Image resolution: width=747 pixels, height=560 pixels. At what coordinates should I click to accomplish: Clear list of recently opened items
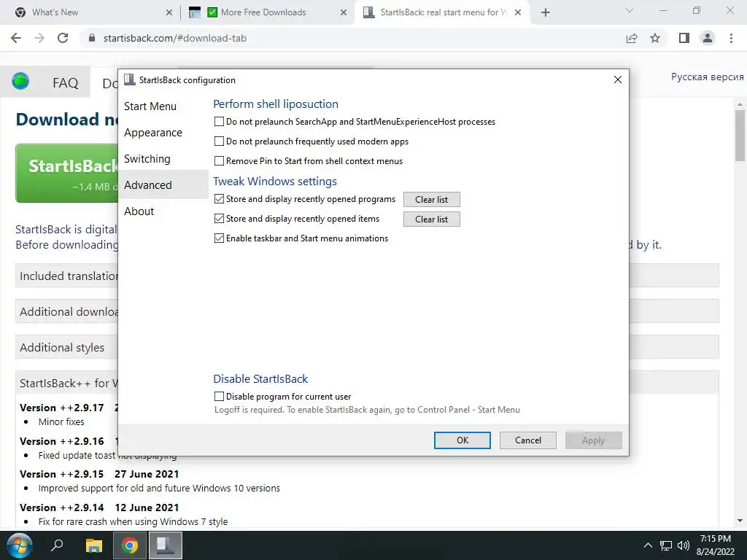[432, 219]
